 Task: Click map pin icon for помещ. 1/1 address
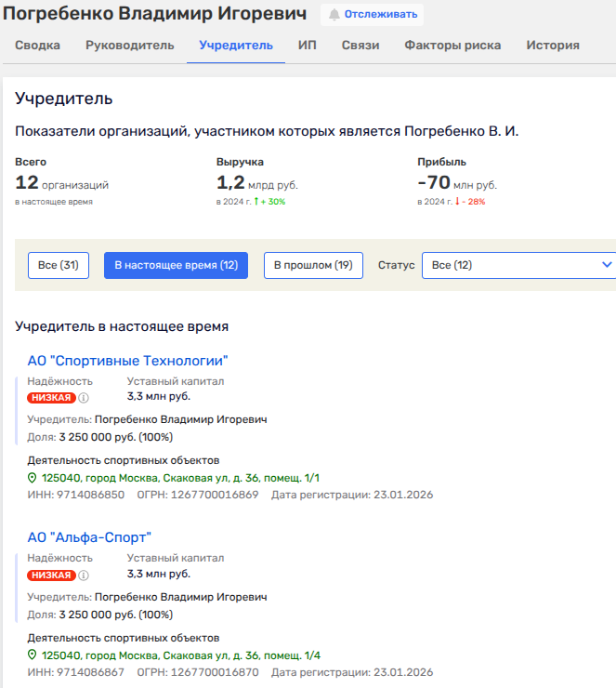tap(33, 478)
